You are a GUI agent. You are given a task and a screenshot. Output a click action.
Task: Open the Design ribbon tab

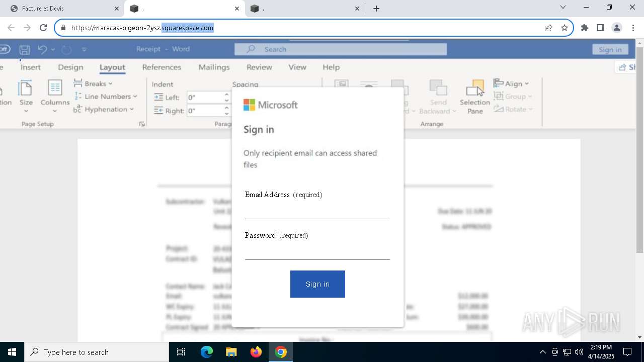(x=70, y=67)
